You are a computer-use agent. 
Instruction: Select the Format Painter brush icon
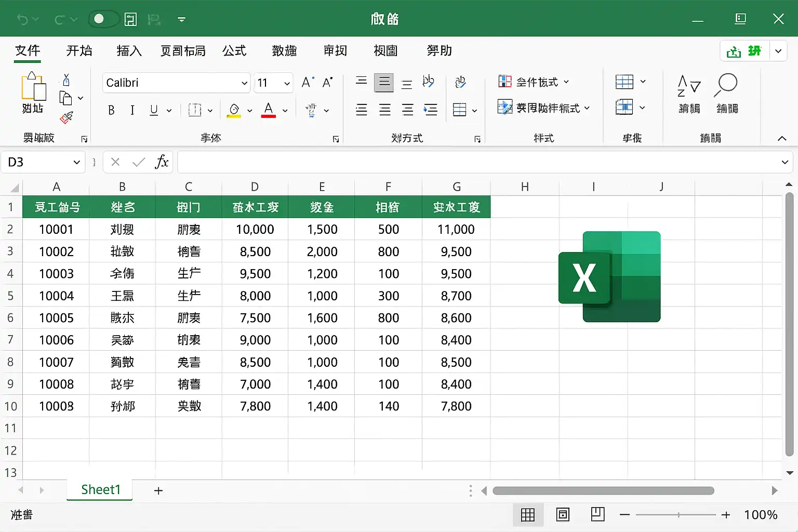[66, 118]
